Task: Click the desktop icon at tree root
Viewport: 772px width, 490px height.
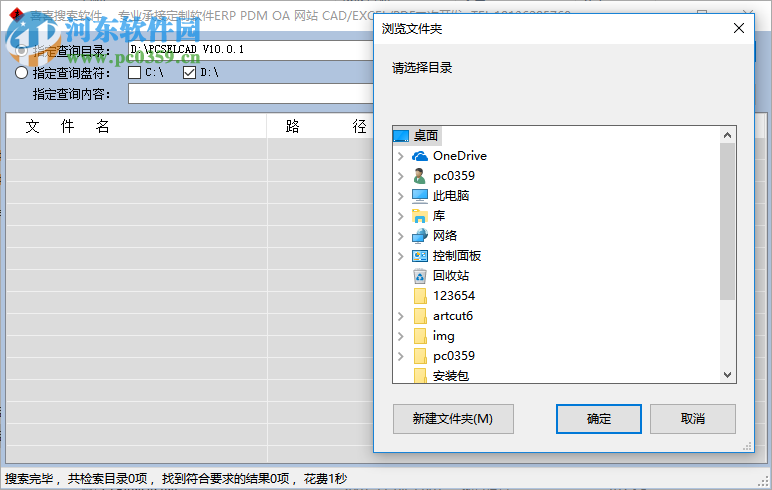Action: [x=401, y=135]
